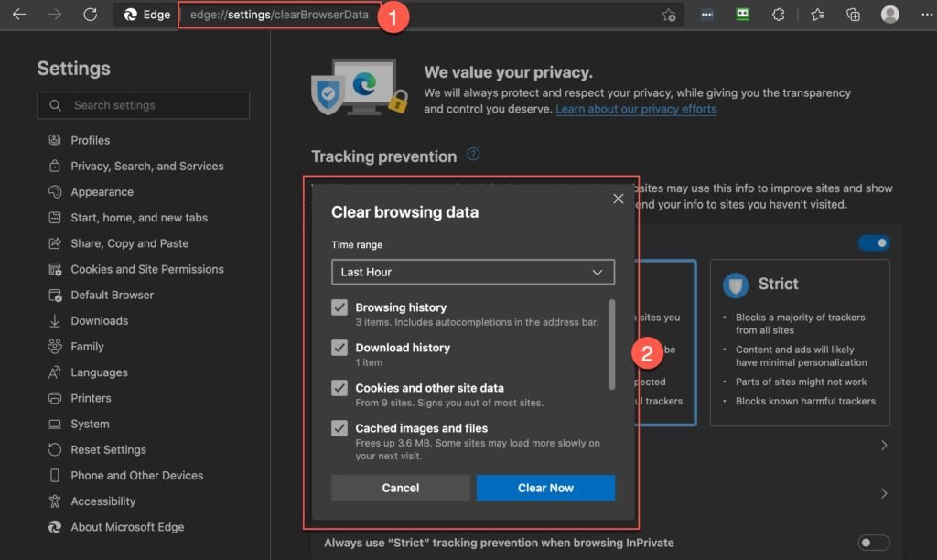Click the Tracking prevention help question icon

tap(473, 155)
